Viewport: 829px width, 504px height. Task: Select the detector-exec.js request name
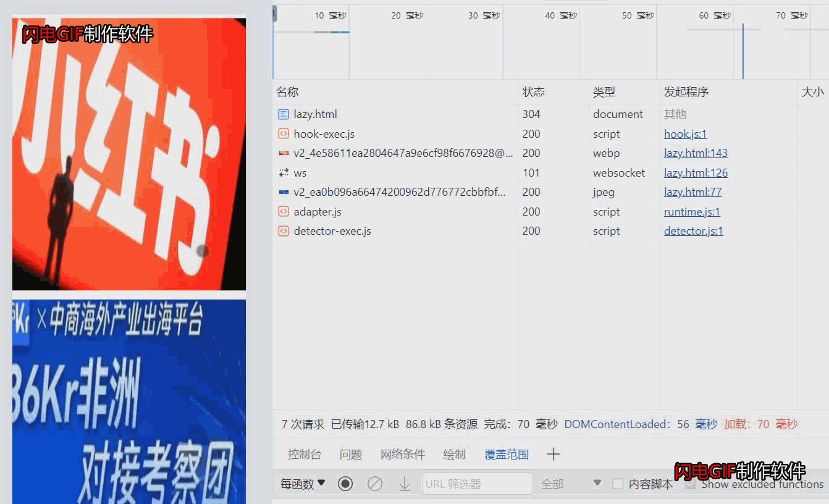pos(332,231)
